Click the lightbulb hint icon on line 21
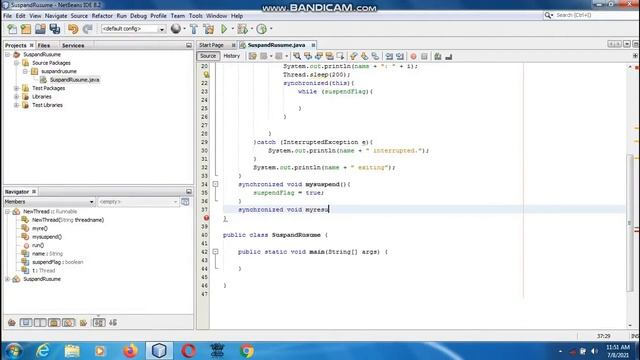The image size is (640, 360). [x=206, y=75]
